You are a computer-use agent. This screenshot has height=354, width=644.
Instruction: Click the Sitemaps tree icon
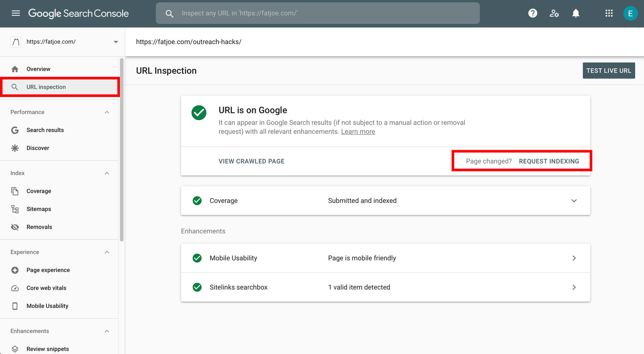15,209
